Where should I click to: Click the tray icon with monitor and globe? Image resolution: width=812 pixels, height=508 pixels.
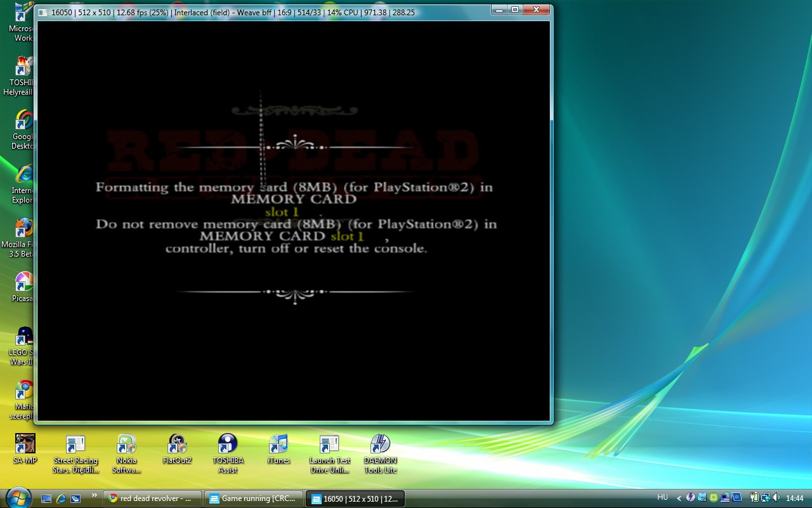point(725,497)
